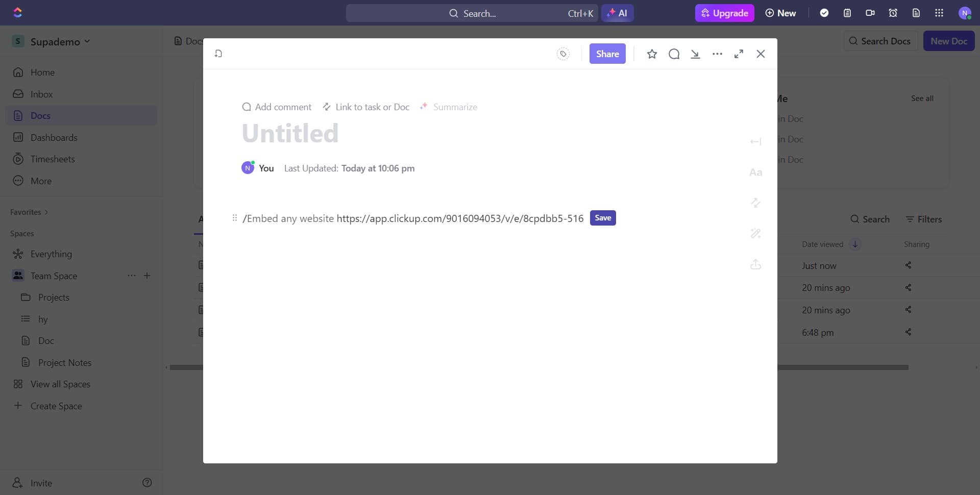Screen dimensions: 980x495
Task: Toggle sharing on the Just now row
Action: tap(908, 265)
